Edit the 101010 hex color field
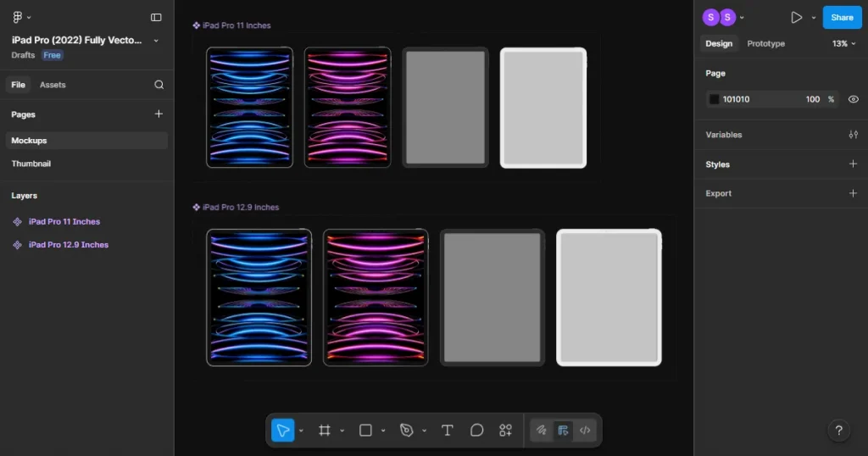This screenshot has height=456, width=868. [x=737, y=99]
